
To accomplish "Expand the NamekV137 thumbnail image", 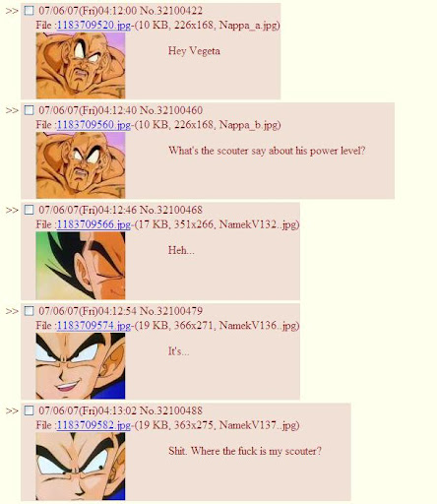I will click(x=81, y=467).
